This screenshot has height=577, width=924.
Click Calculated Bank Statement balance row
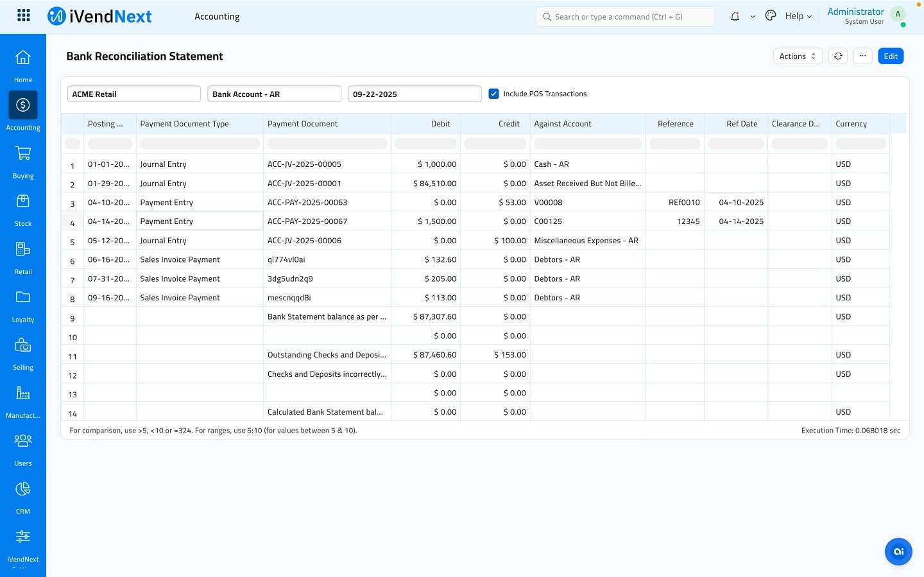pos(475,412)
